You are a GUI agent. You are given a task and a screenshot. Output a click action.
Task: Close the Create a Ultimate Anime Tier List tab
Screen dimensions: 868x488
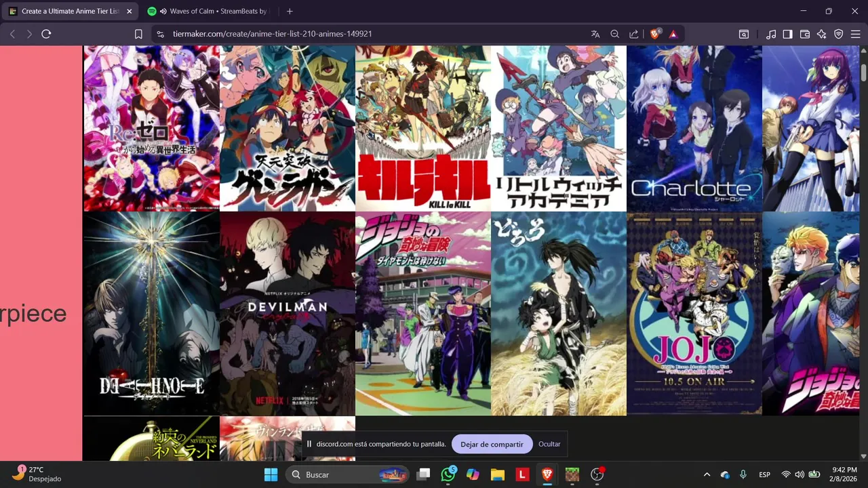[129, 12]
